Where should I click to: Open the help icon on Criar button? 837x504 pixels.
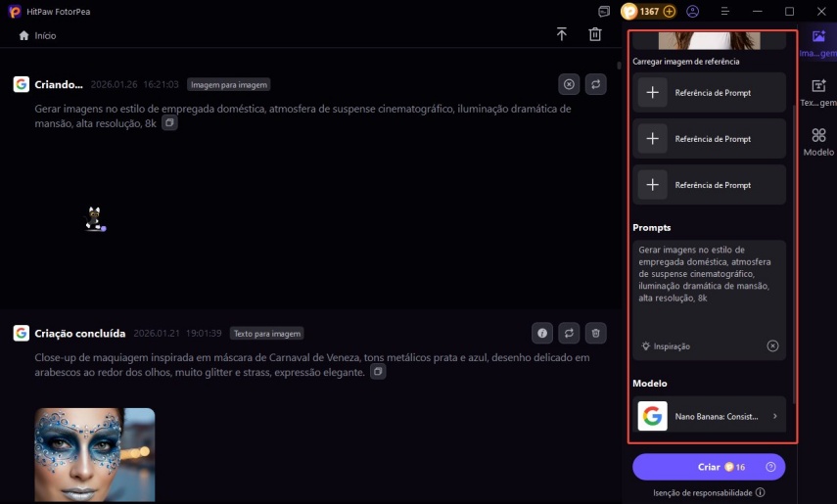tap(770, 467)
